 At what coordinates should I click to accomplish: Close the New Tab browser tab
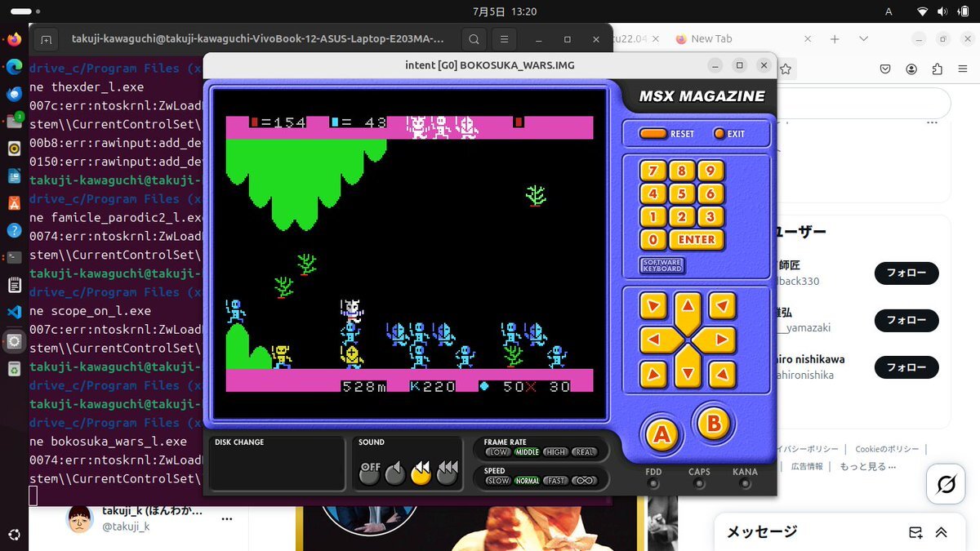pyautogui.click(x=808, y=38)
